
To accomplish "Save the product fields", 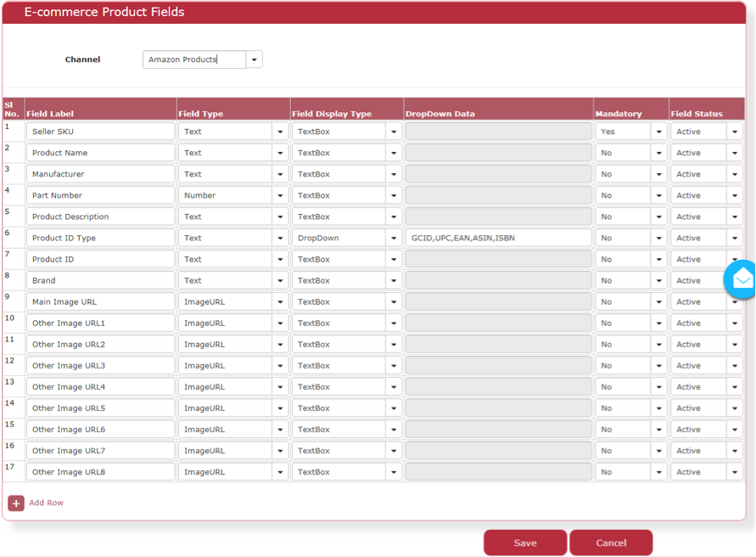I will coord(525,543).
